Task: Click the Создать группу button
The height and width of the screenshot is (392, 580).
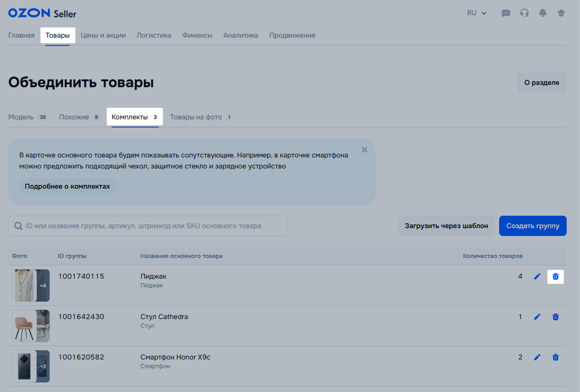Action: click(x=533, y=226)
